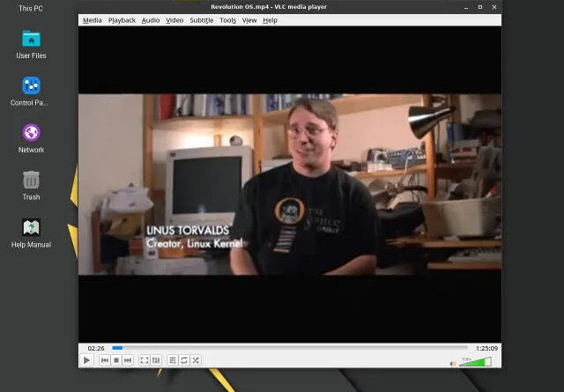Image resolution: width=564 pixels, height=392 pixels.
Task: Open Help Manual desktop icon
Action: (32, 233)
